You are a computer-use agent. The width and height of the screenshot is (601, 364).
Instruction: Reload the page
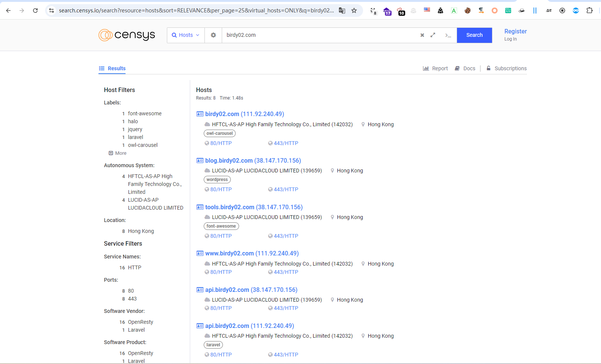[x=35, y=11]
